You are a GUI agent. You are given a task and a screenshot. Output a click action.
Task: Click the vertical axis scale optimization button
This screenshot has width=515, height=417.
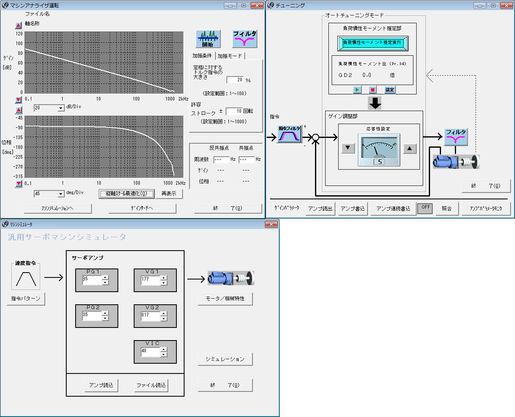tap(127, 194)
